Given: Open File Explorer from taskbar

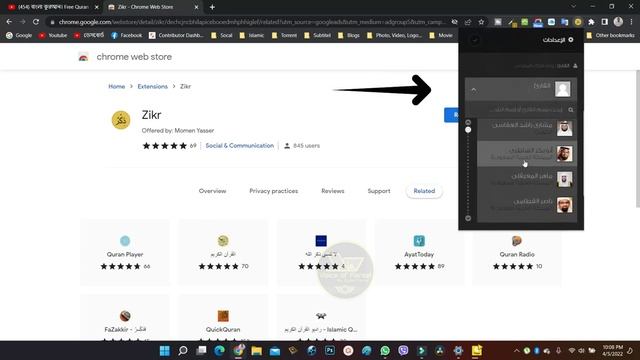Looking at the screenshot, I should pos(256,351).
